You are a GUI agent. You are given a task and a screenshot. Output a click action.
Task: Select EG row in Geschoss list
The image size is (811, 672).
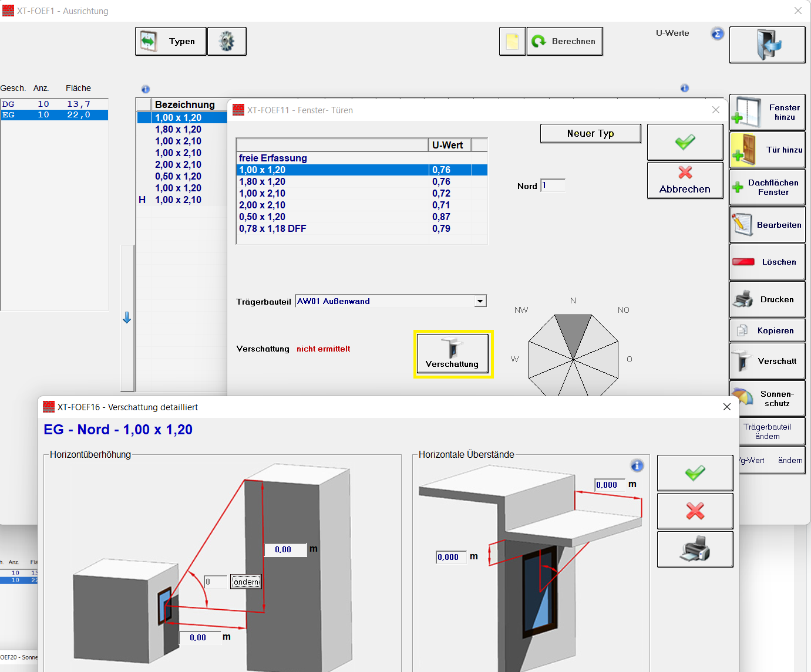[x=55, y=115]
